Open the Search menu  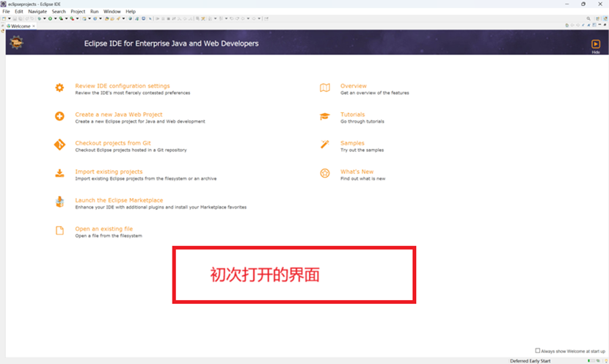coord(59,11)
